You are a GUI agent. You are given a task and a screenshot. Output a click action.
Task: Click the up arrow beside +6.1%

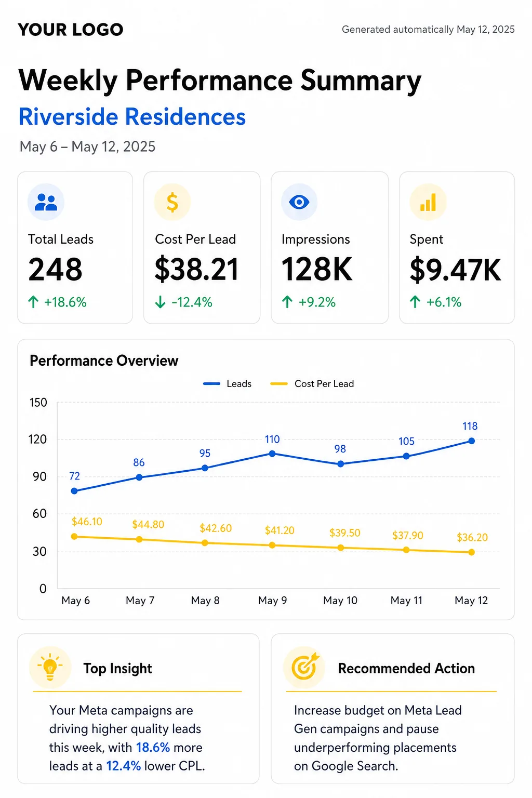click(x=415, y=302)
